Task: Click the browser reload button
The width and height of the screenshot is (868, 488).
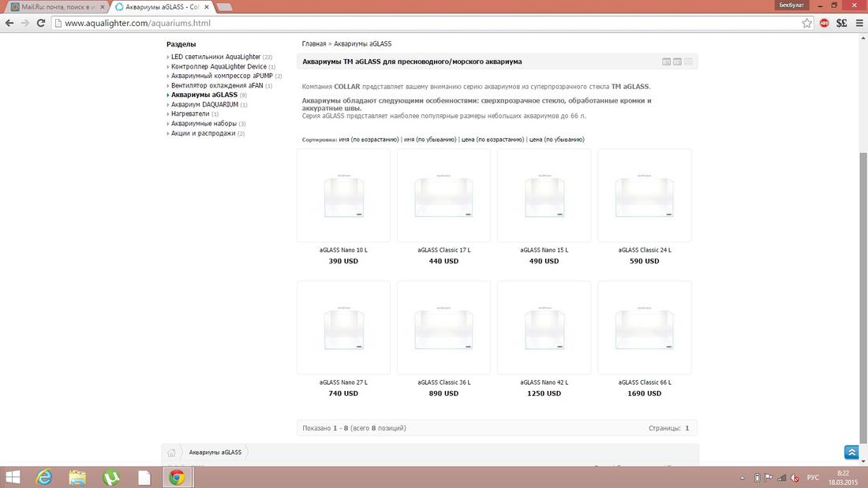Action: point(41,23)
